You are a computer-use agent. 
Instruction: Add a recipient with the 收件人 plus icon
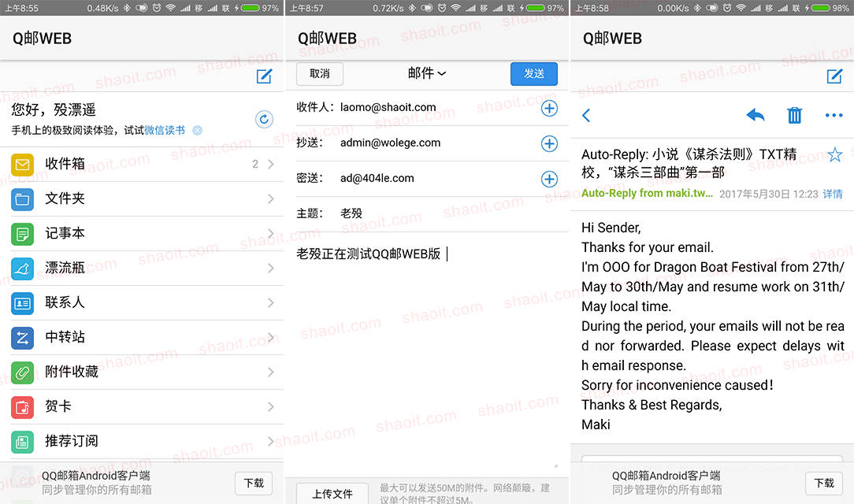pyautogui.click(x=549, y=109)
